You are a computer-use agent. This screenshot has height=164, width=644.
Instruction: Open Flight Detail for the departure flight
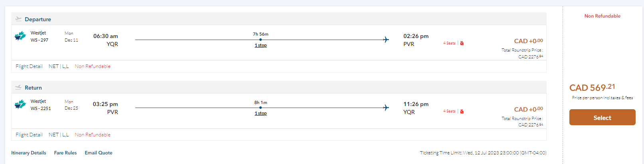tap(29, 66)
